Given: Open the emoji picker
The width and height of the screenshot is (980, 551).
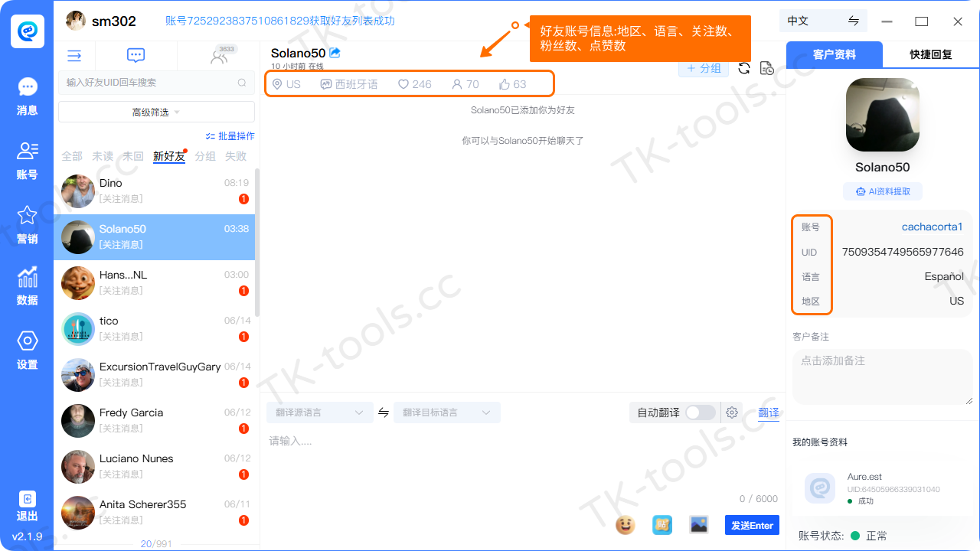Looking at the screenshot, I should tap(626, 524).
